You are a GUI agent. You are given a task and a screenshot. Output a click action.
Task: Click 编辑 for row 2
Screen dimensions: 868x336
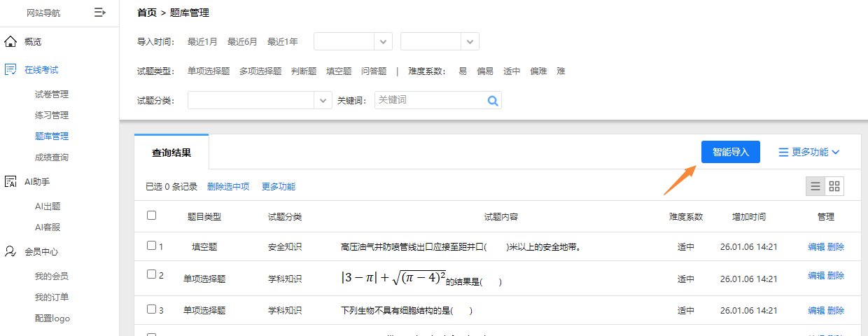tap(816, 276)
